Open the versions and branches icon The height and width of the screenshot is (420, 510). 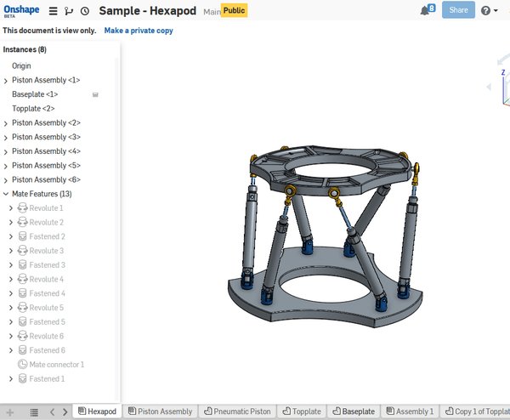(x=69, y=11)
